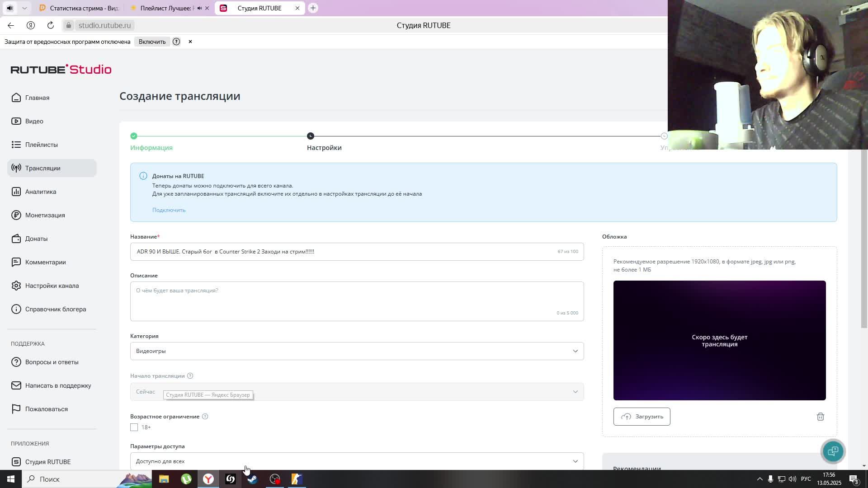Close the Студия RUTUBE browser tab
The width and height of the screenshot is (868, 488).
297,8
